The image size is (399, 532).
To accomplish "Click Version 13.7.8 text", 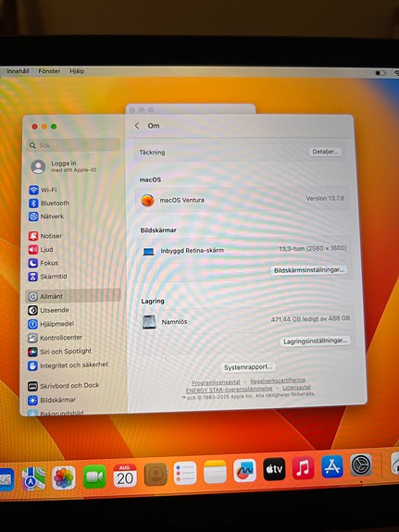I will (325, 198).
